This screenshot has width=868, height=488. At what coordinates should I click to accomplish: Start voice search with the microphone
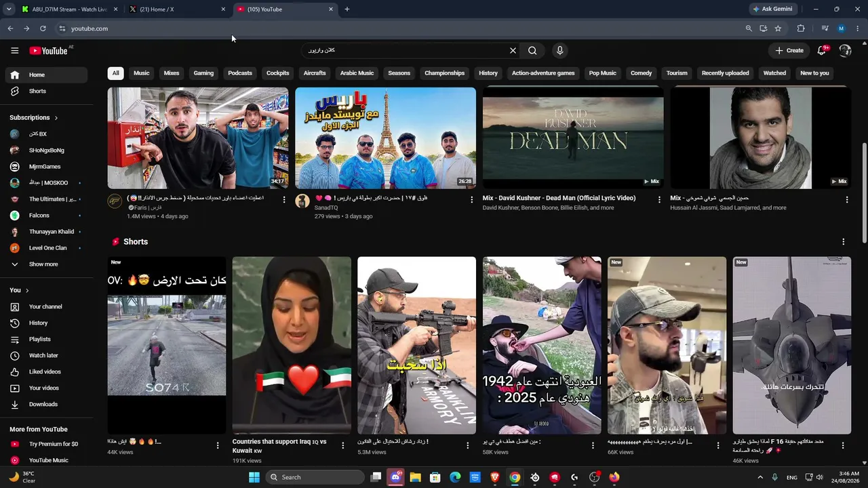(559, 50)
